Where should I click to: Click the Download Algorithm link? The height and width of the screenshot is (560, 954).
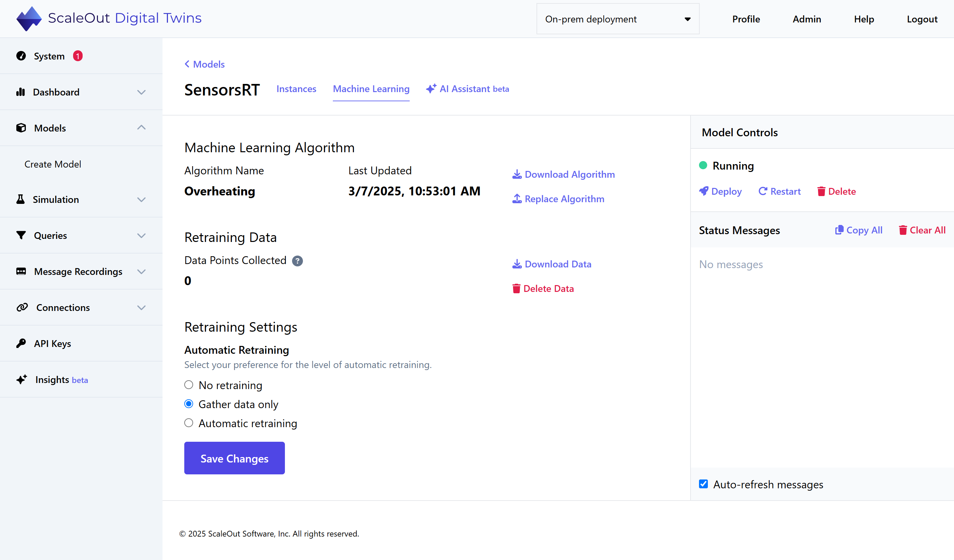tap(563, 174)
